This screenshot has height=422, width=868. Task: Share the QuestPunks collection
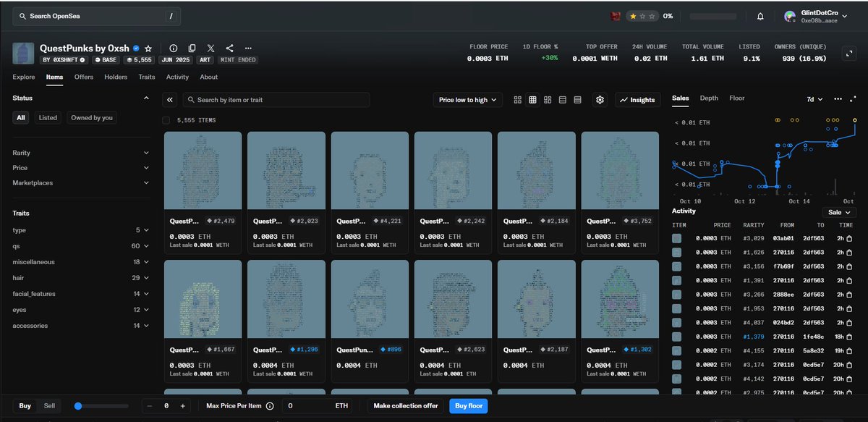[229, 48]
